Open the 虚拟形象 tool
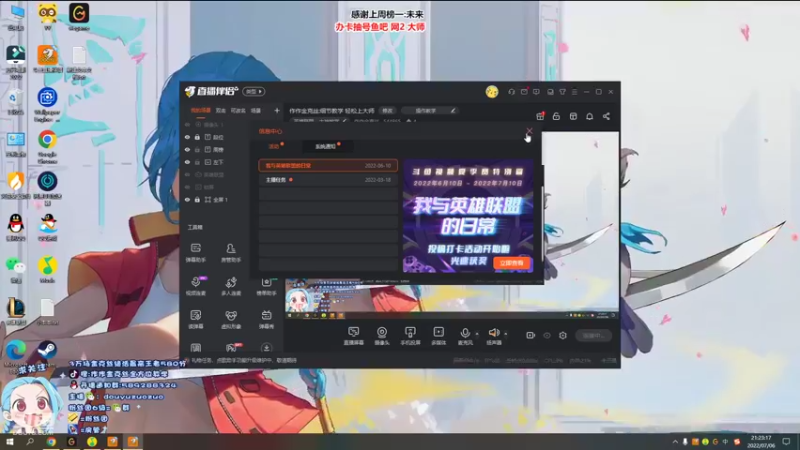Screen dimensions: 800x450 pos(231,319)
